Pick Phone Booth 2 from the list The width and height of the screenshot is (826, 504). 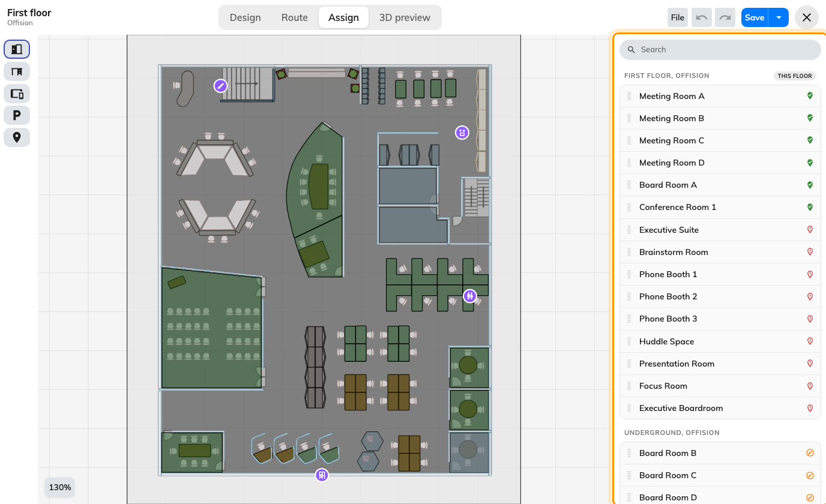pyautogui.click(x=720, y=296)
